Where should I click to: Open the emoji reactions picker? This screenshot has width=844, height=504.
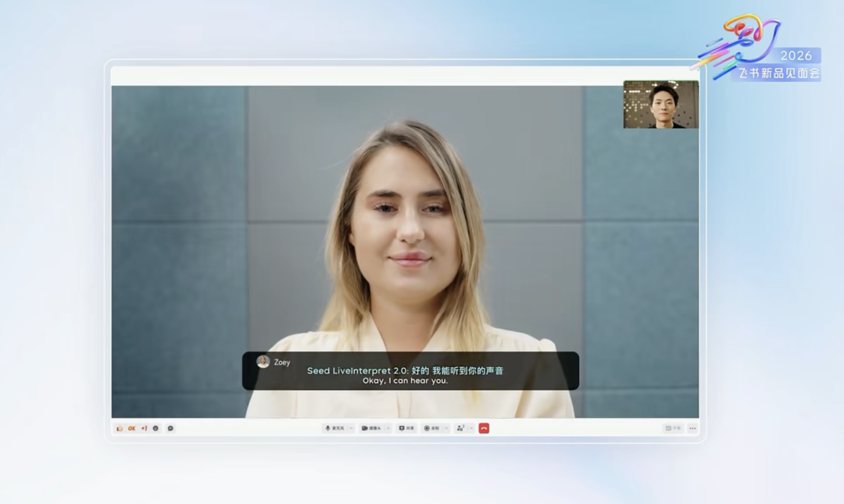(x=156, y=428)
